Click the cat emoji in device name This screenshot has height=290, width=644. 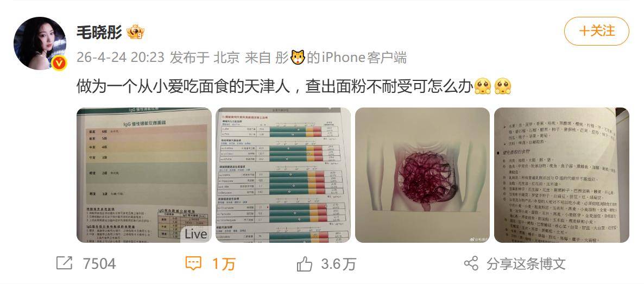pyautogui.click(x=298, y=57)
